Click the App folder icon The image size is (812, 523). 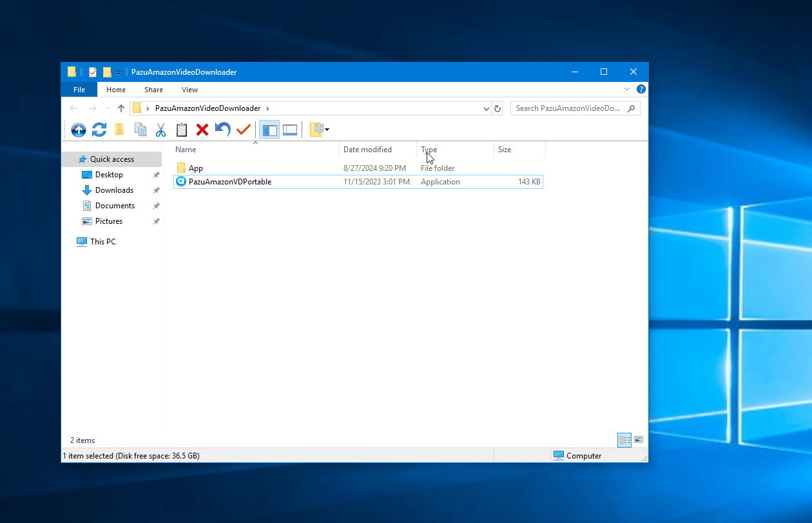point(181,168)
